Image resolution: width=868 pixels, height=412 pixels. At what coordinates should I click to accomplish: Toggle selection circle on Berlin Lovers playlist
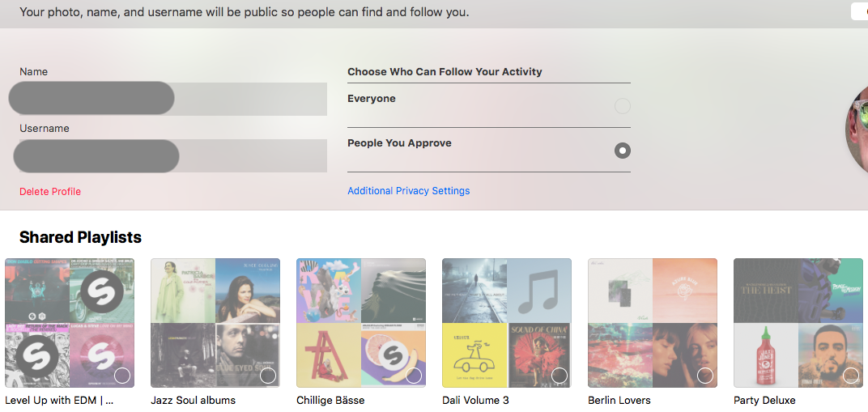pos(704,376)
